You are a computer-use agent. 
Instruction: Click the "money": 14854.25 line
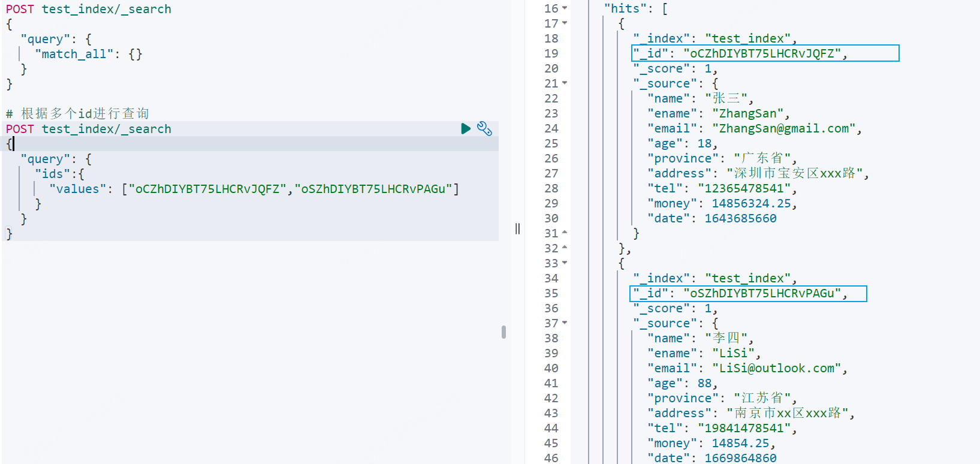tap(711, 443)
